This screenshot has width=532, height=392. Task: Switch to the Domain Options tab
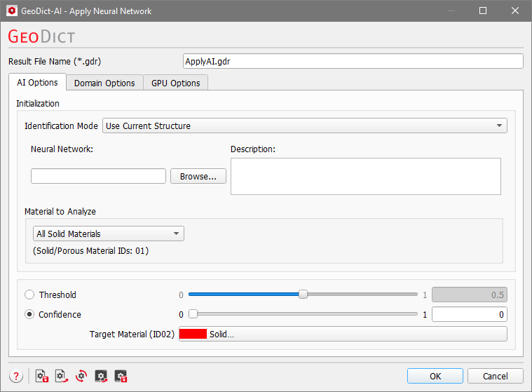pyautogui.click(x=104, y=83)
